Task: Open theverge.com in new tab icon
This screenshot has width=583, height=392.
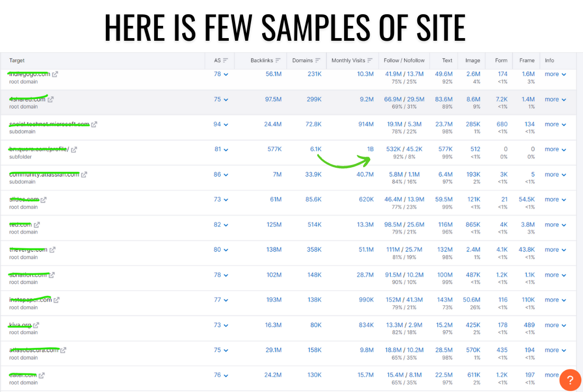Action: (x=52, y=250)
